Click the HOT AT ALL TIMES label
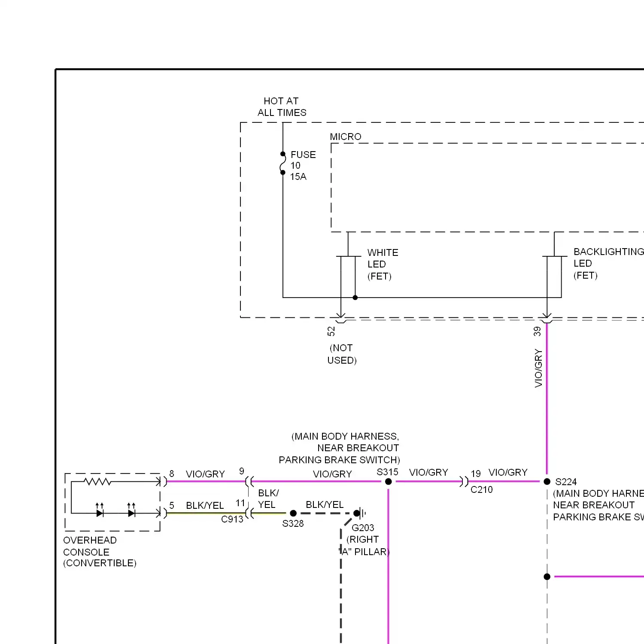Viewport: 644px width, 644px height. click(x=282, y=106)
